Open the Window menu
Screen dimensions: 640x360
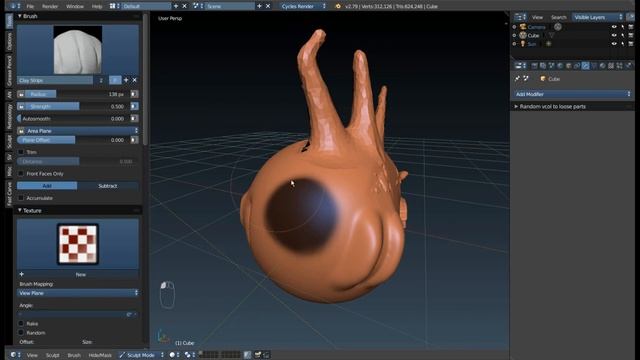coord(75,7)
